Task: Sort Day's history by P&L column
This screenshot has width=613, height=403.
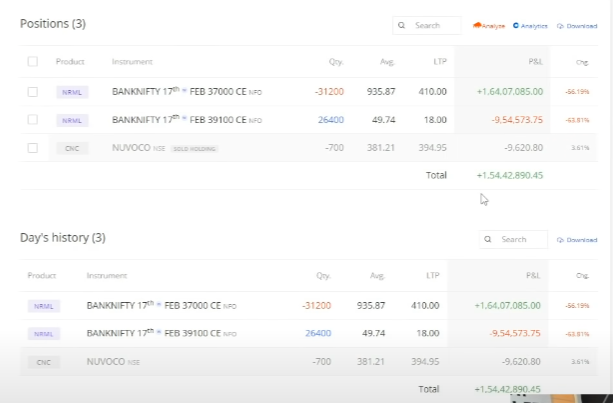Action: tap(533, 276)
